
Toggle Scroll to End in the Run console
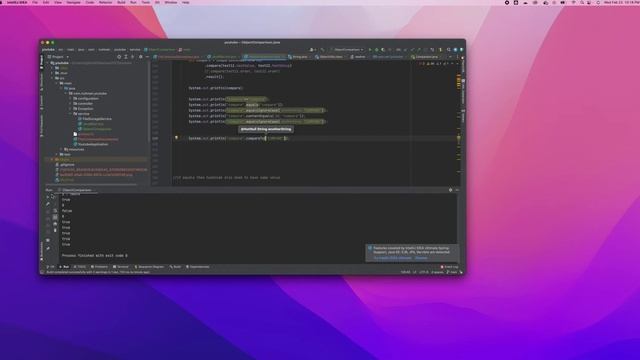coord(55,218)
